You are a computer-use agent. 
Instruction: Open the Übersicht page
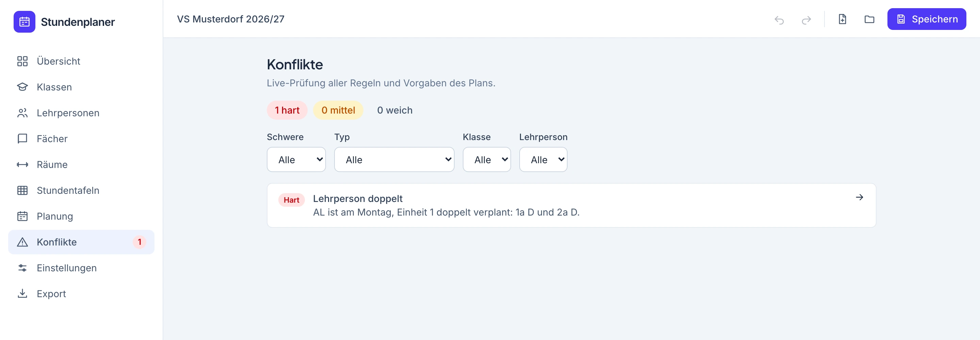(81, 61)
